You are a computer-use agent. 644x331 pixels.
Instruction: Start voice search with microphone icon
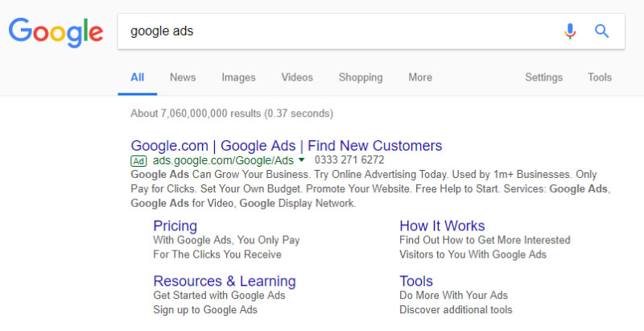(x=570, y=31)
